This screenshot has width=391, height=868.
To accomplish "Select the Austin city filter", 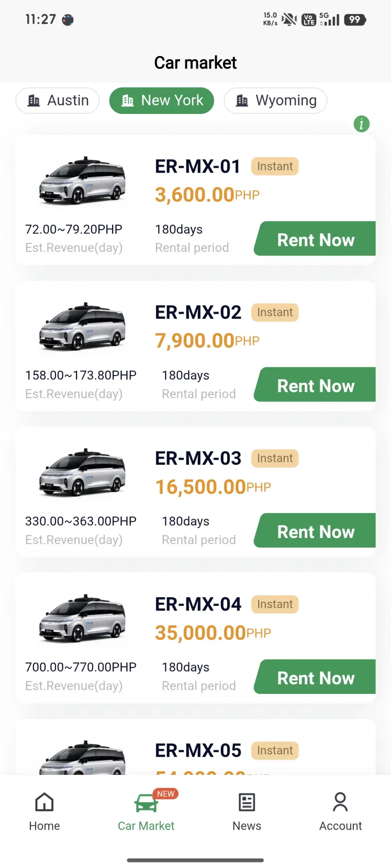I will point(57,100).
